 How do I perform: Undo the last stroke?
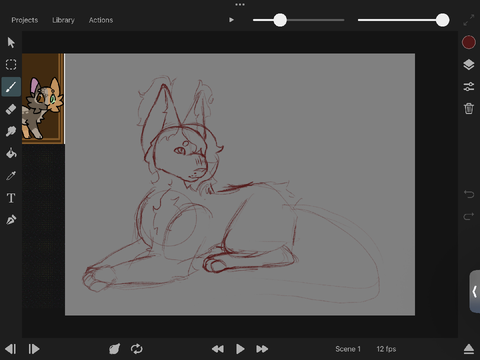pos(469,194)
